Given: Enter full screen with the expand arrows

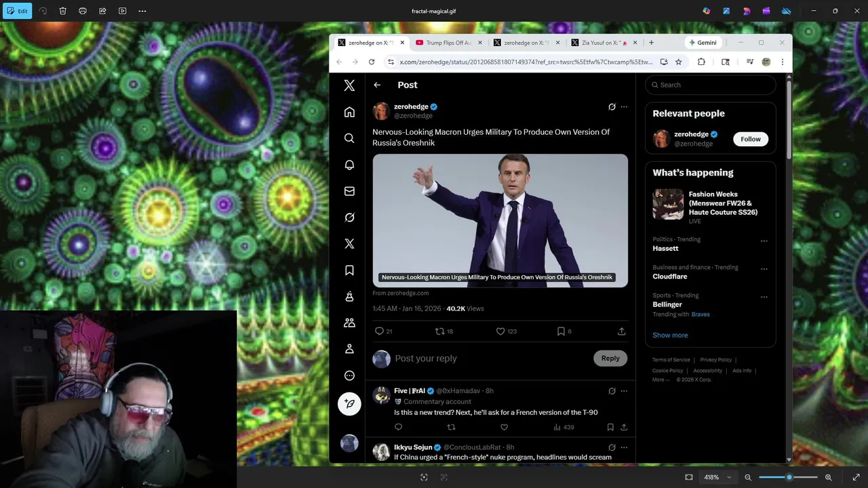Looking at the screenshot, I should pyautogui.click(x=856, y=477).
